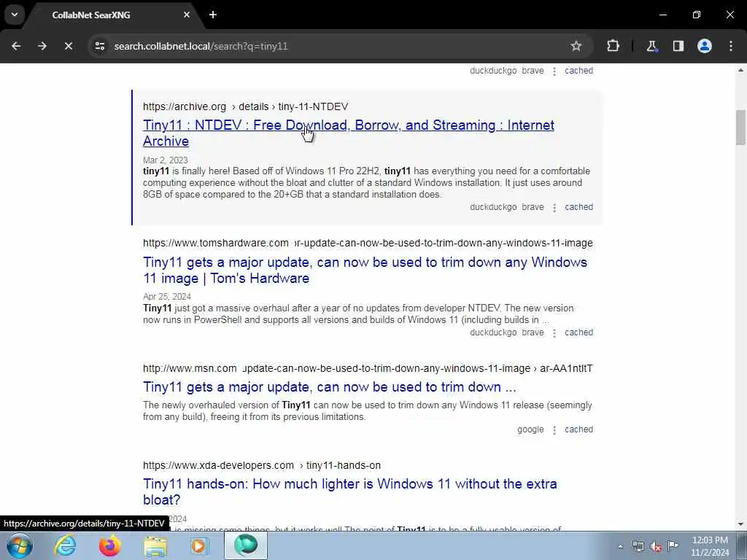
Task: Open Tom's Hardware Tiny11 major update result
Action: point(365,270)
